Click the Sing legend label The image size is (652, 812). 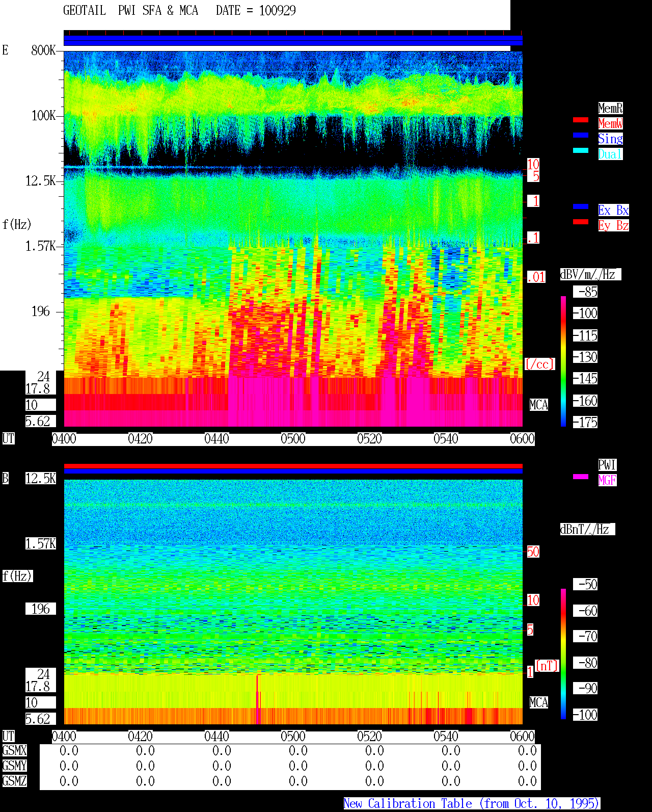coord(610,139)
